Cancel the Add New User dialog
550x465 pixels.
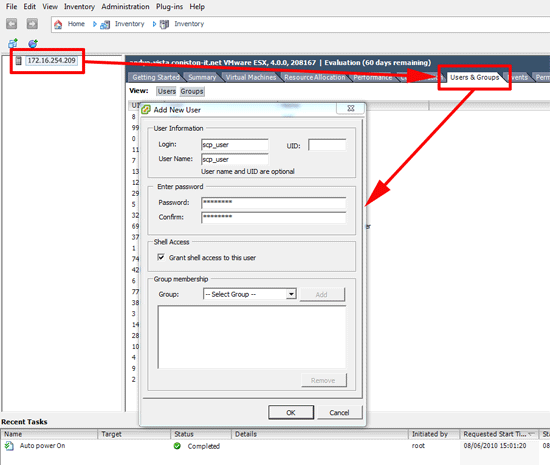[x=339, y=412]
